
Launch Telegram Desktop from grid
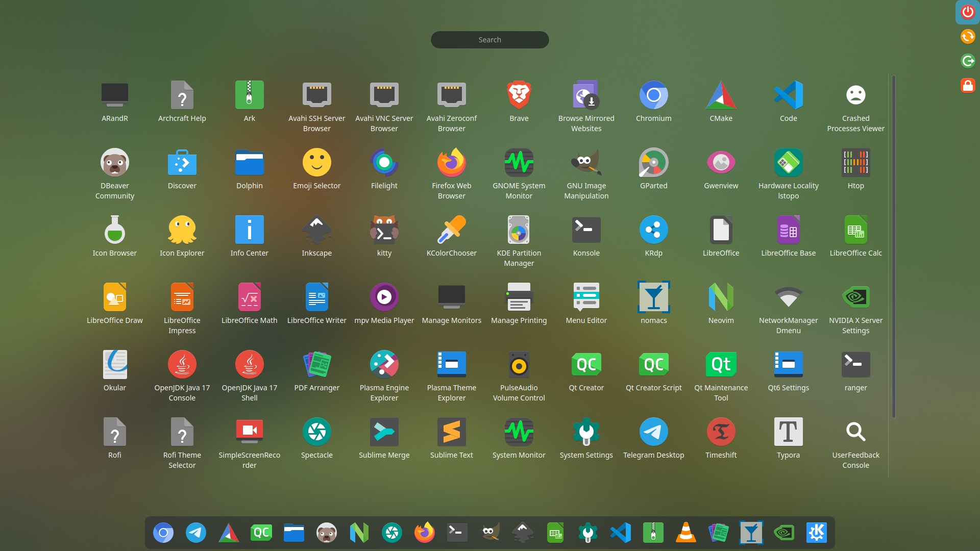(x=654, y=439)
